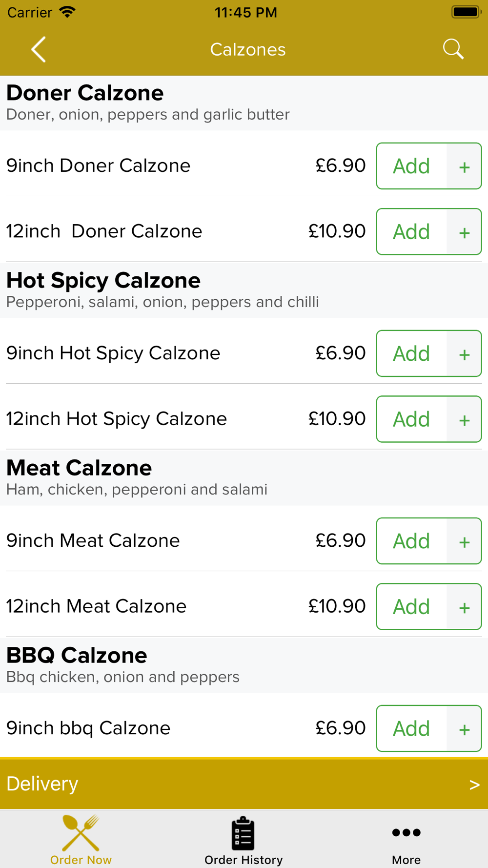The image size is (488, 868).
Task: Tap the back arrow icon
Action: point(39,49)
